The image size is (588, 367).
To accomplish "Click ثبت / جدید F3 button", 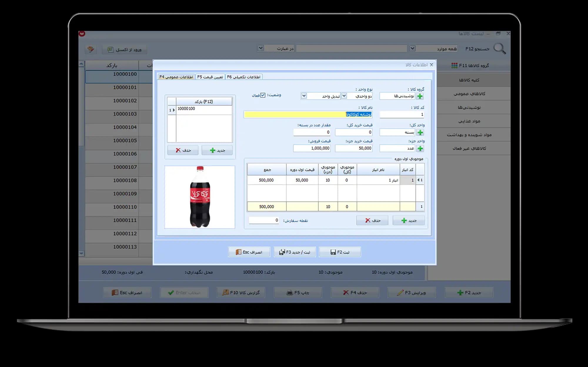I will (295, 252).
